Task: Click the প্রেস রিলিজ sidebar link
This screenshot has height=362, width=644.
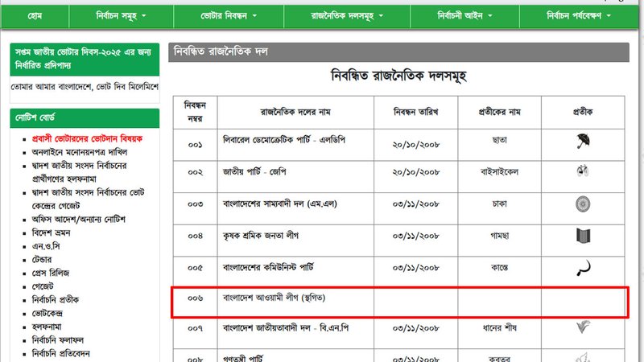Action: pyautogui.click(x=55, y=272)
